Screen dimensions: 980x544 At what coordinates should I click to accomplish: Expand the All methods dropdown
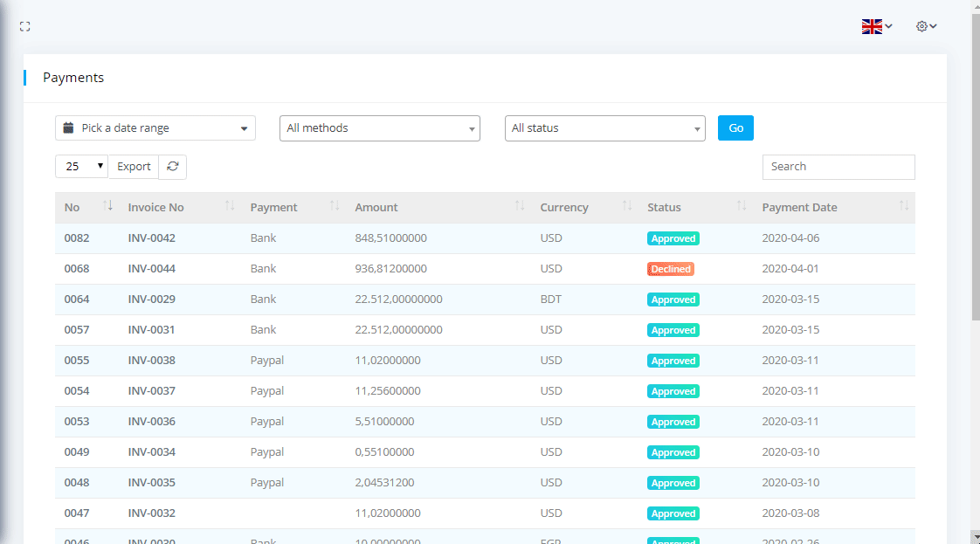click(x=379, y=128)
